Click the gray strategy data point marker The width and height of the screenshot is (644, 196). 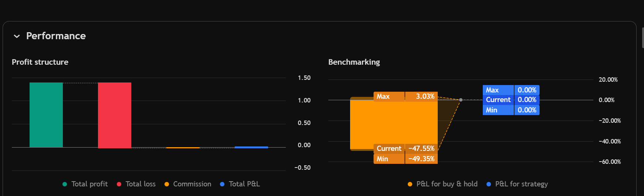point(461,100)
